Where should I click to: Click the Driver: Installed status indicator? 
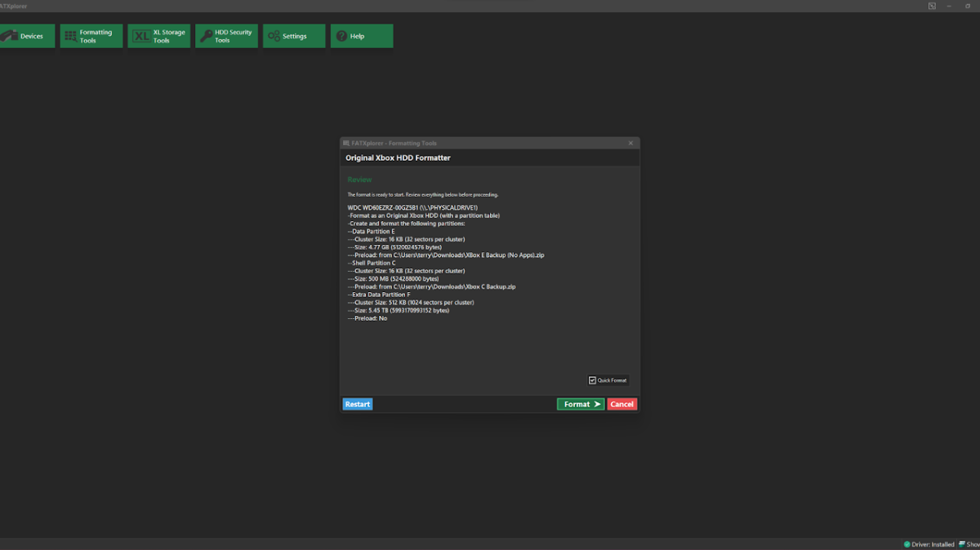929,544
